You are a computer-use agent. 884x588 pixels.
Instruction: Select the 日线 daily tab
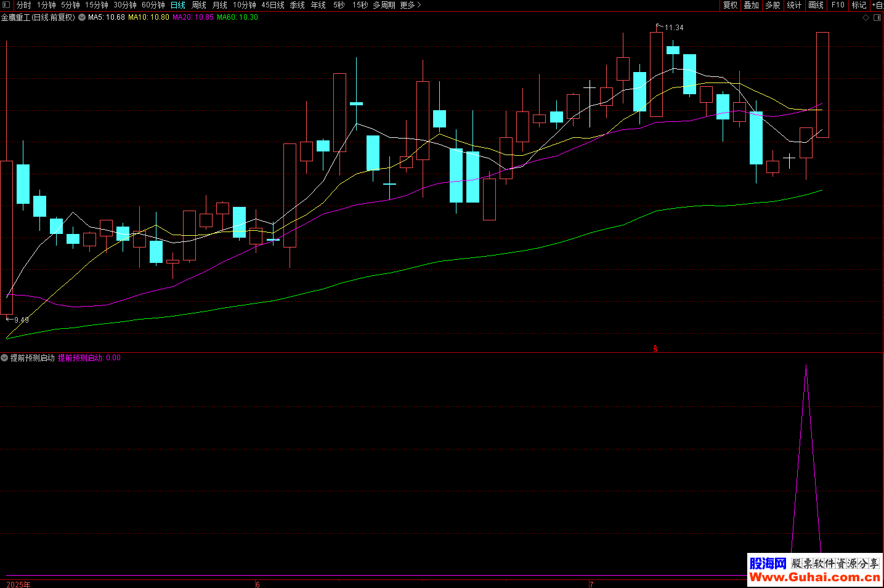click(178, 5)
